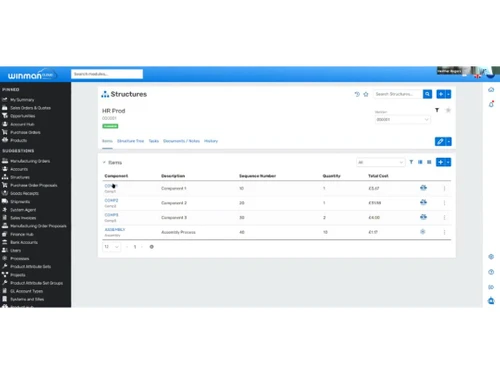Screen dimensions: 500x375
Task: Switch to the Tasks tab
Action: coord(154,141)
